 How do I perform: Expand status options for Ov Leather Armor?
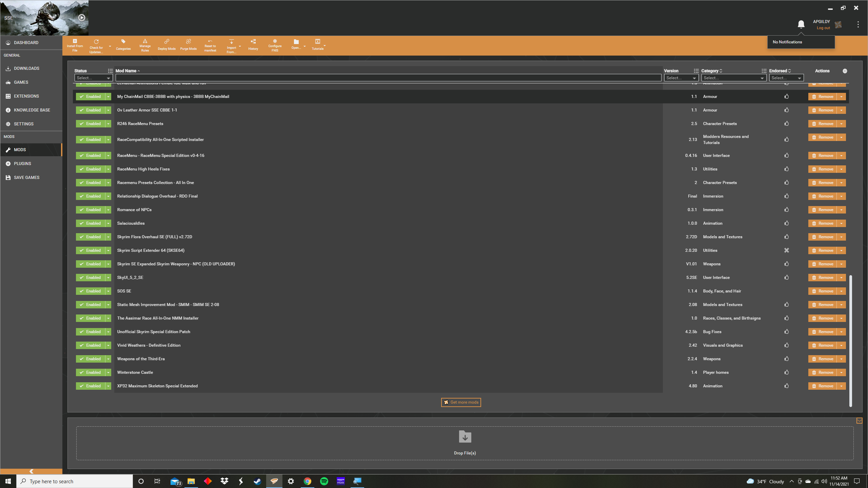[x=108, y=110]
